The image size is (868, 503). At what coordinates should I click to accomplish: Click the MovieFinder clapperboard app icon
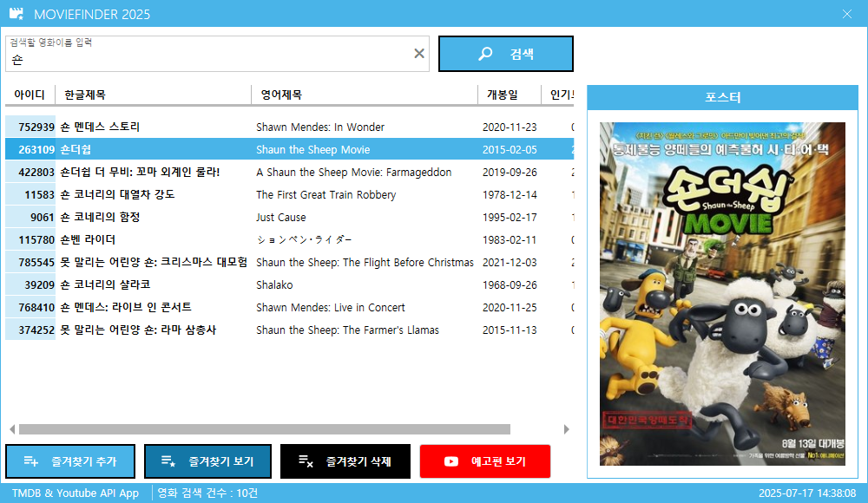click(16, 14)
